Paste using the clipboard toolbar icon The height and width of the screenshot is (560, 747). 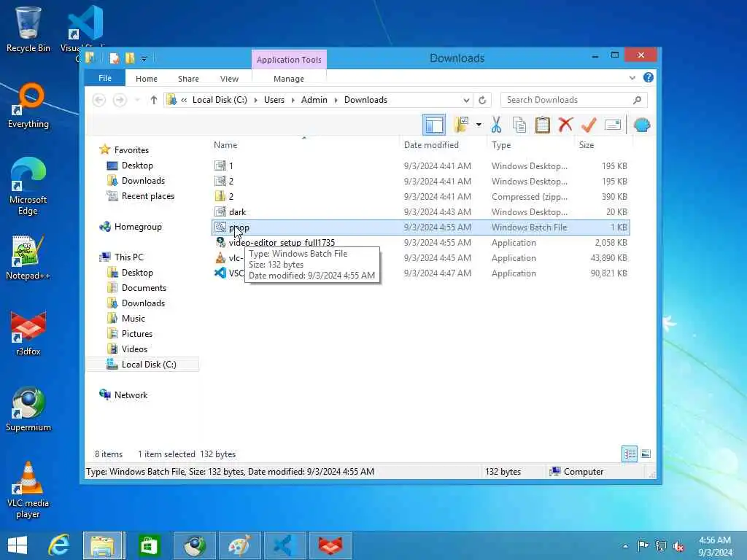[542, 125]
